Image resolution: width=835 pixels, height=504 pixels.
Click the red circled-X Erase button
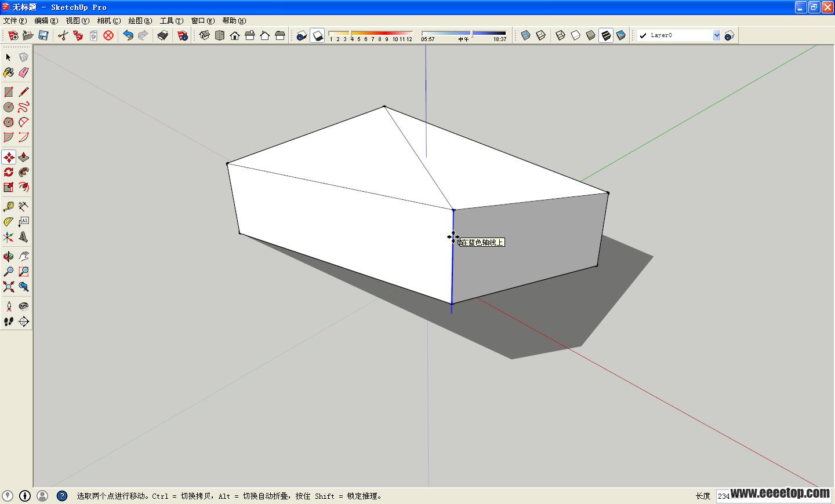[x=108, y=35]
